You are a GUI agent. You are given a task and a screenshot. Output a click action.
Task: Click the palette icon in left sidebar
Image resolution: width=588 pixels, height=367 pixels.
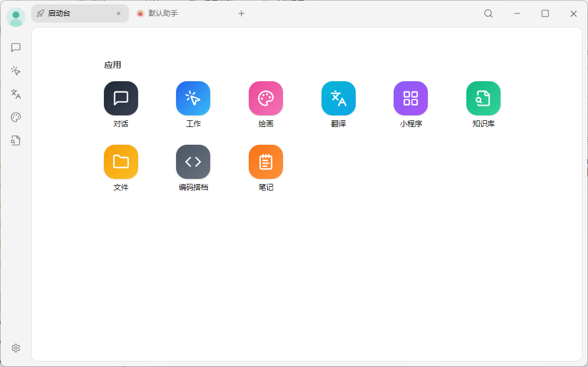pos(16,117)
